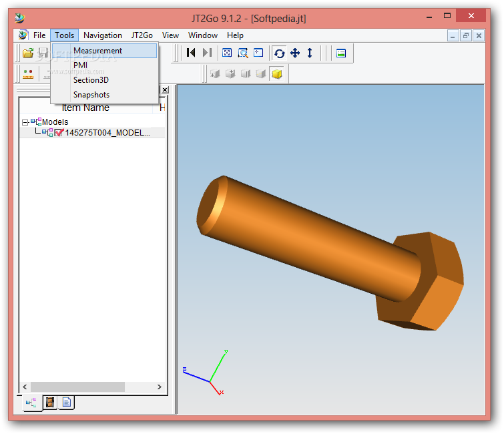Click the left scroll arrow in tree panel
The width and height of the screenshot is (504, 434).
[x=25, y=387]
